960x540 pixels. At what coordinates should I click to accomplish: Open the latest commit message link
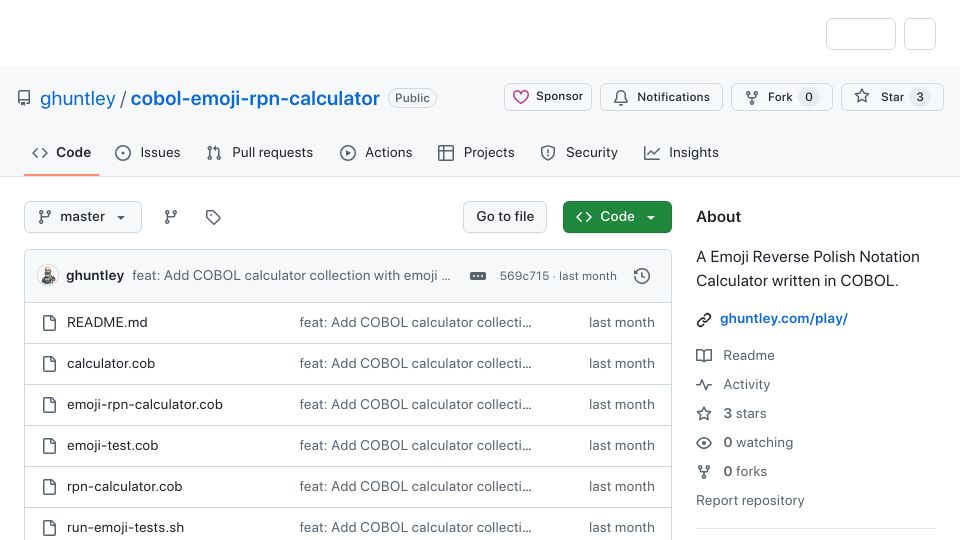point(291,276)
